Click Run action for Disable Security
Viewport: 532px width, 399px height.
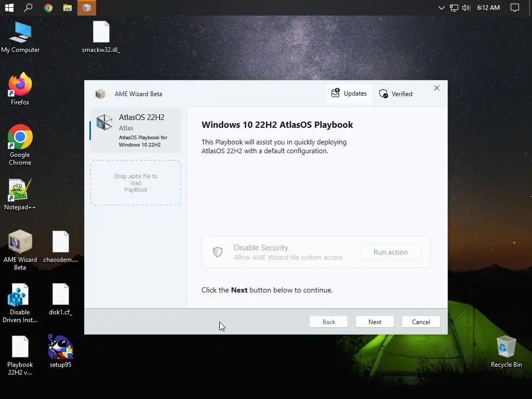click(x=391, y=252)
